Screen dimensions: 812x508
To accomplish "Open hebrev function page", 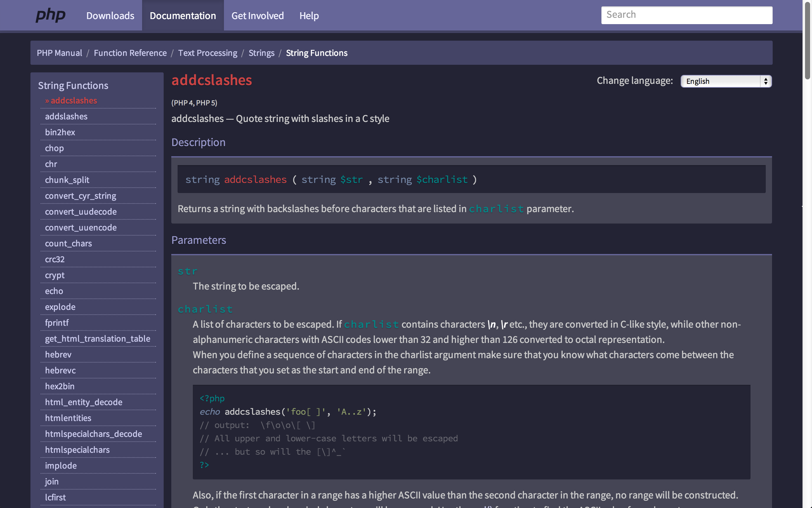I will click(58, 354).
